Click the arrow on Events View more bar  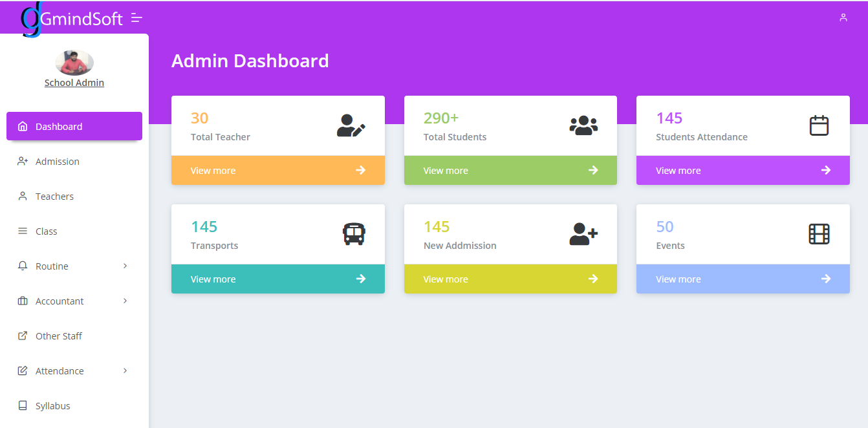point(825,279)
